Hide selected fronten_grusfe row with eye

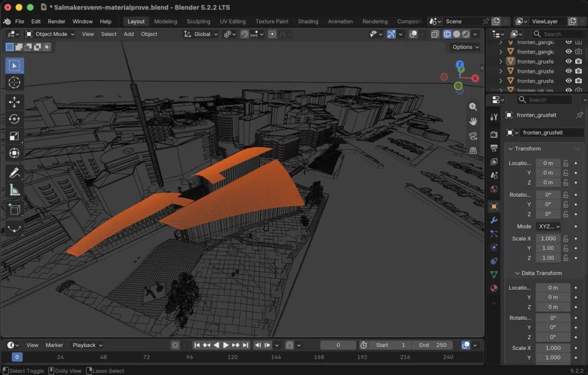[x=569, y=62]
